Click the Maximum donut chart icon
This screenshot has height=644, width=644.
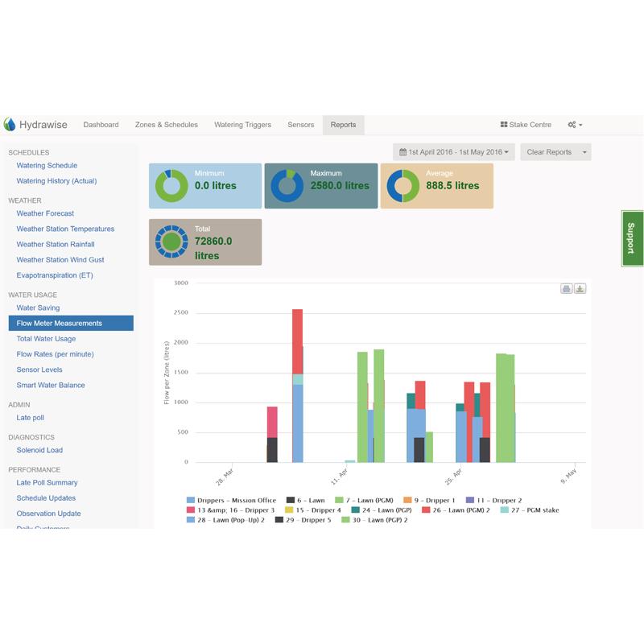click(x=287, y=186)
